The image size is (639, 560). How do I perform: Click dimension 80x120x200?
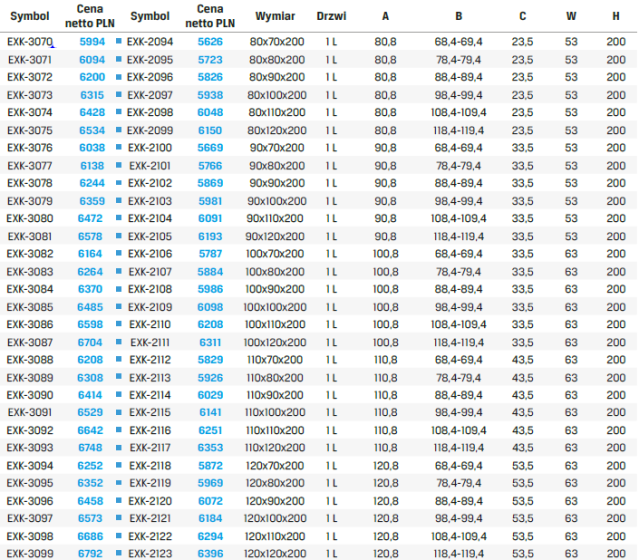click(277, 130)
